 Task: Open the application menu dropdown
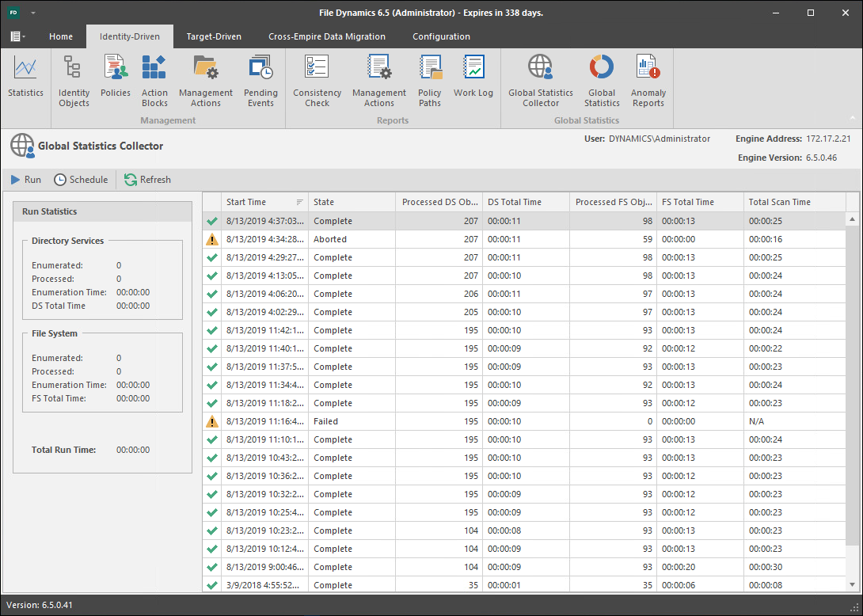[17, 36]
